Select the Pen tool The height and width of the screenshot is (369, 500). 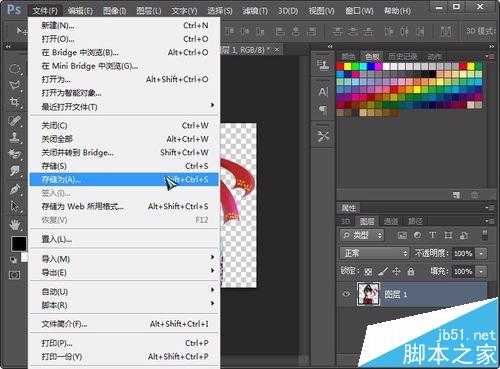(x=15, y=189)
